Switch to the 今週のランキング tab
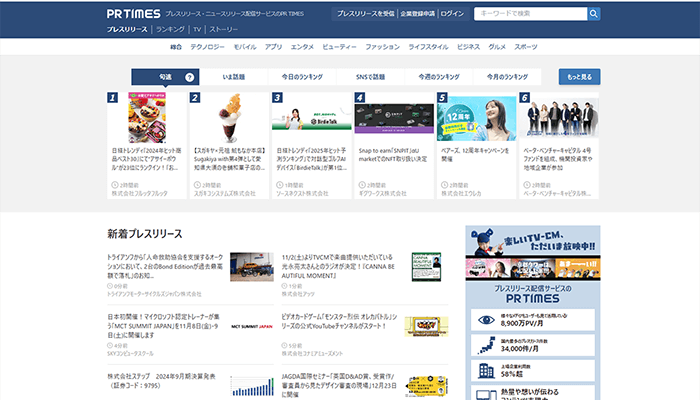This screenshot has width=700, height=400. (x=439, y=77)
